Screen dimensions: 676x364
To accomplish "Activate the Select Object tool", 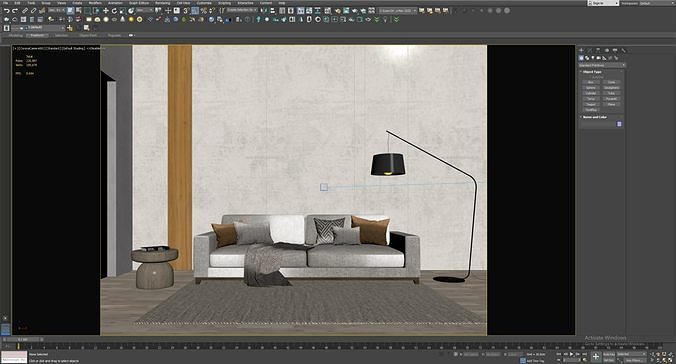I will click(x=70, y=10).
